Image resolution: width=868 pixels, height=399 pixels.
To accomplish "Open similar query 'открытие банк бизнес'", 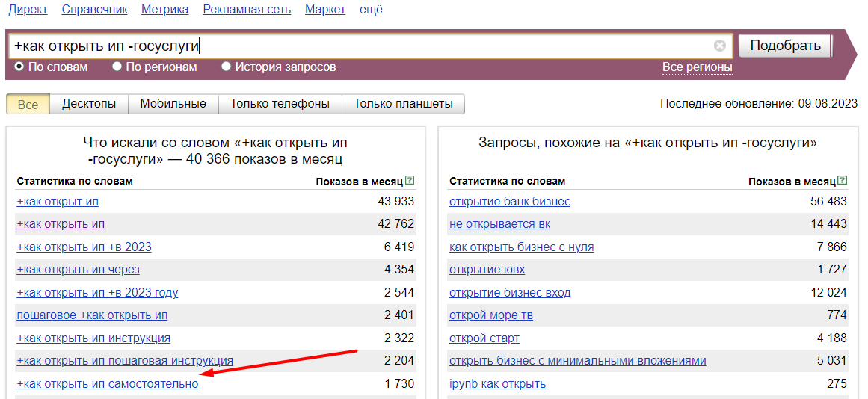I will 510,202.
